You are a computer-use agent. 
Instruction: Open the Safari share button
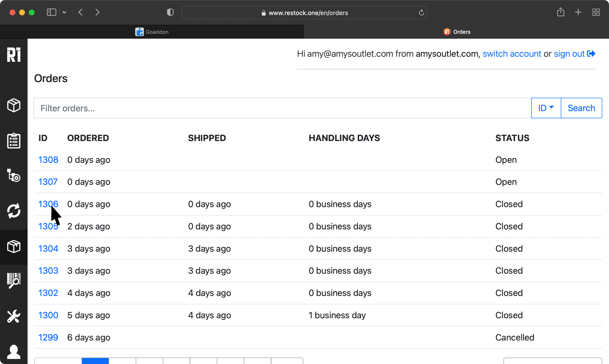pos(561,12)
